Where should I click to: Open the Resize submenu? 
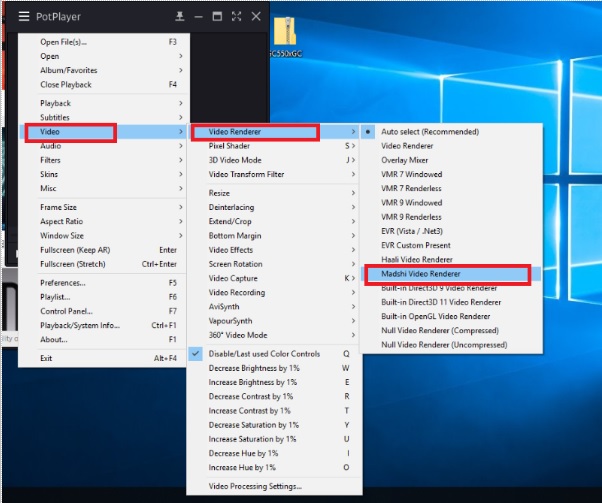275,193
